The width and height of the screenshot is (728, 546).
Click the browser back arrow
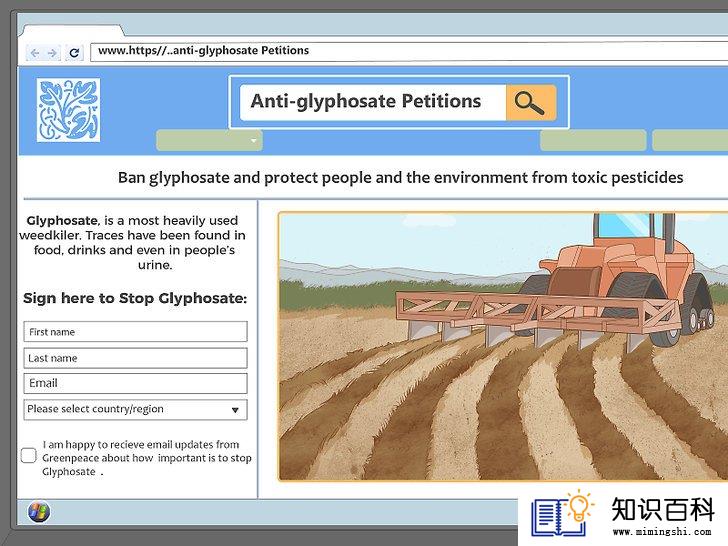pos(35,53)
